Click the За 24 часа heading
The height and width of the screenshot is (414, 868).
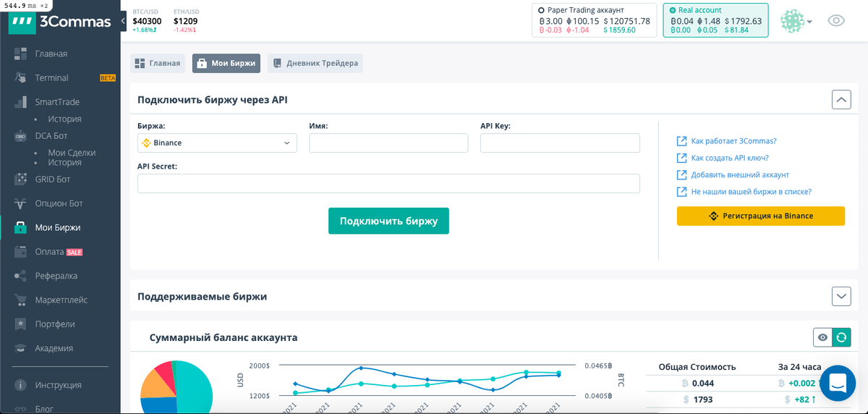coord(799,366)
